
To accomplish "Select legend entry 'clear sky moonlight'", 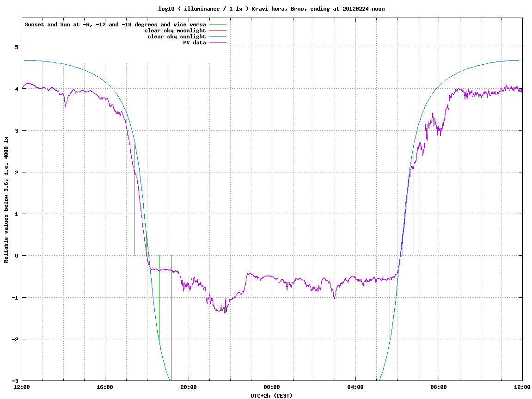I will click(x=175, y=31).
